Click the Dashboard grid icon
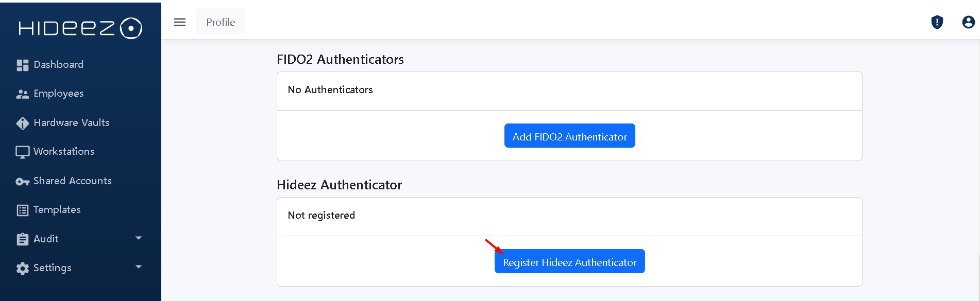Viewport: 980px width, 301px height. pos(23,65)
